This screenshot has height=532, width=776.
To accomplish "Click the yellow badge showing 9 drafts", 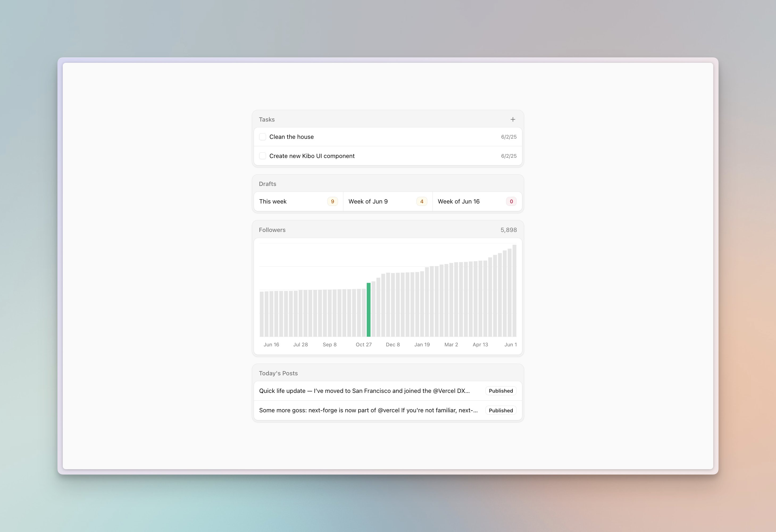I will coord(332,201).
